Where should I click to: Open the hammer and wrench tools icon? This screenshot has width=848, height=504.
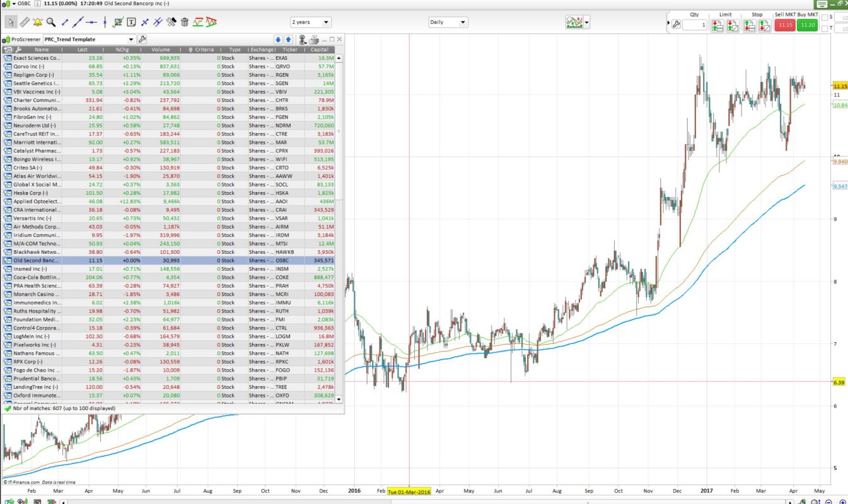[x=171, y=22]
